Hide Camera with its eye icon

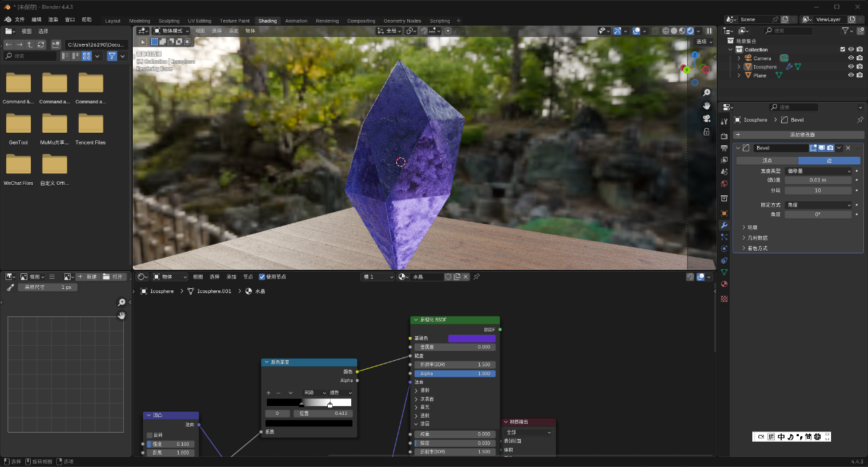(x=851, y=58)
